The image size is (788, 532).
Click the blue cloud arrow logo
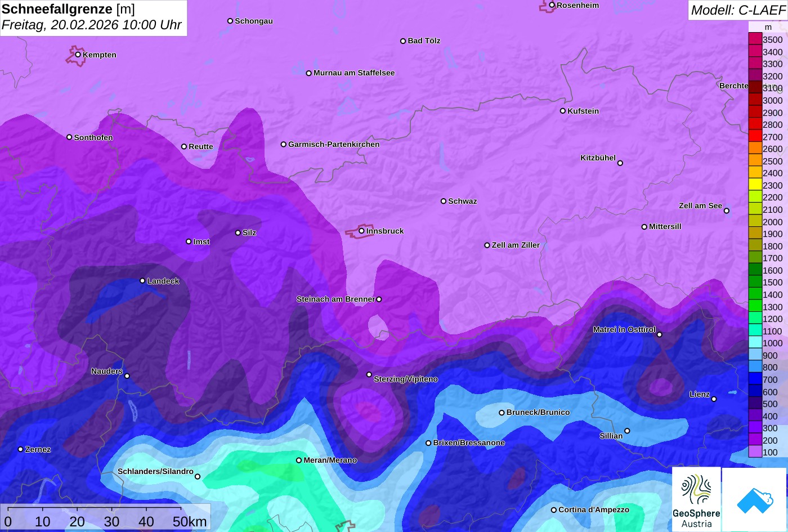[754, 499]
